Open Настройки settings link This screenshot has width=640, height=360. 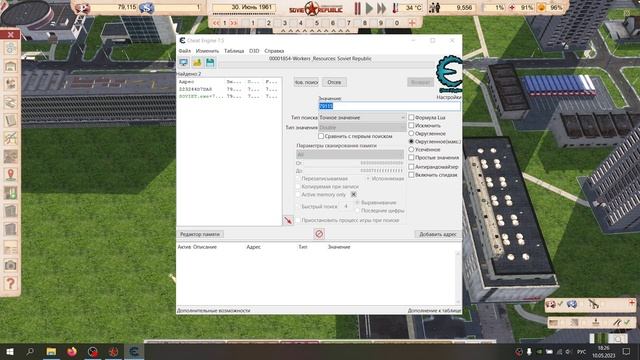click(449, 97)
